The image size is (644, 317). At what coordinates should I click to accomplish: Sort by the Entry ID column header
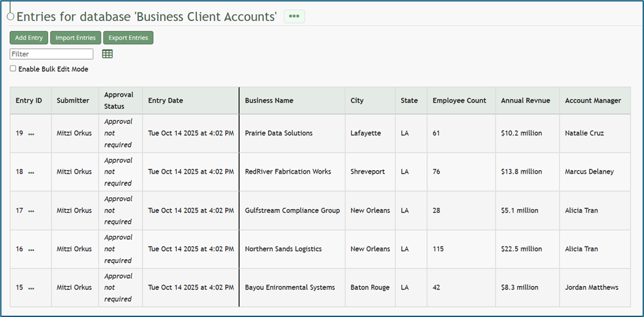[x=29, y=101]
